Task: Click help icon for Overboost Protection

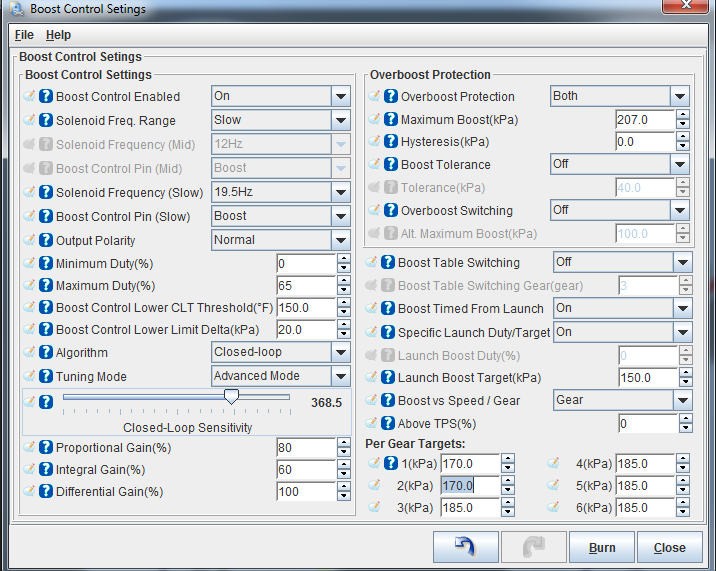Action: coord(391,96)
